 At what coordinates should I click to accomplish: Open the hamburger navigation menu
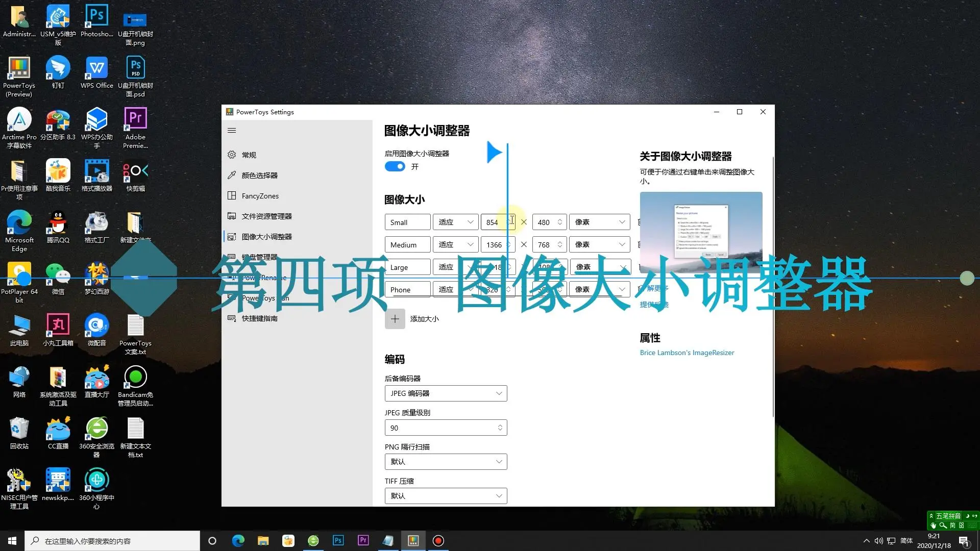(232, 131)
